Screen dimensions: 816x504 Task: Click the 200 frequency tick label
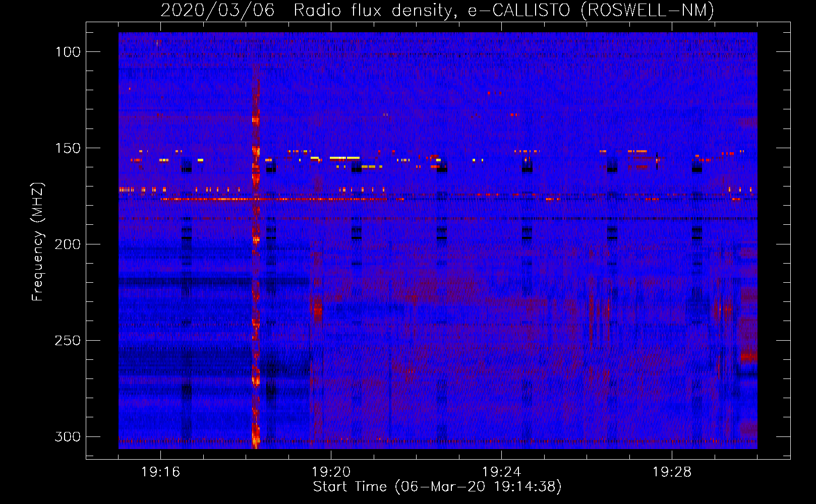(x=68, y=244)
